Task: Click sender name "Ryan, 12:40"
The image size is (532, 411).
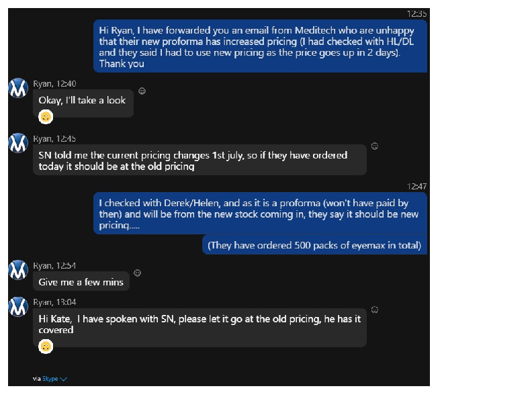Action: click(54, 84)
